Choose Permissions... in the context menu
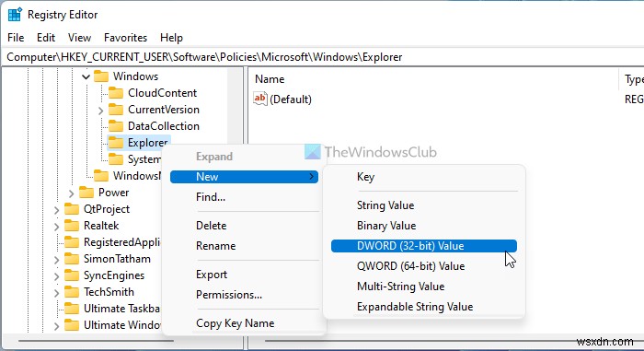644x351 pixels. 244,295
